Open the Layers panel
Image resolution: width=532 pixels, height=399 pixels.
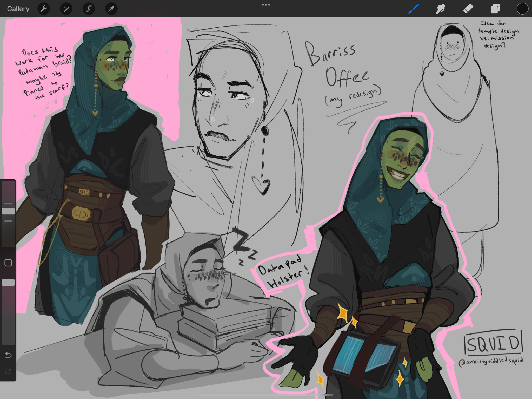point(495,9)
